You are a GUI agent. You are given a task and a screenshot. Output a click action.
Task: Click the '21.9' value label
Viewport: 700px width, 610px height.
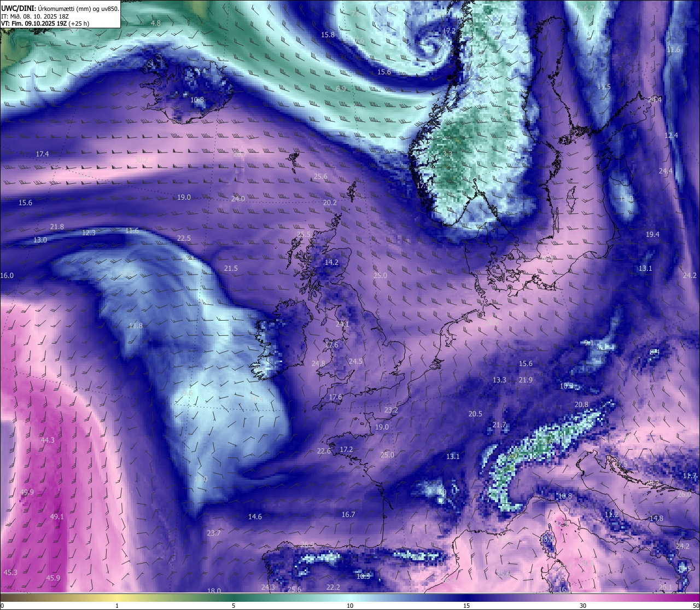tap(526, 380)
